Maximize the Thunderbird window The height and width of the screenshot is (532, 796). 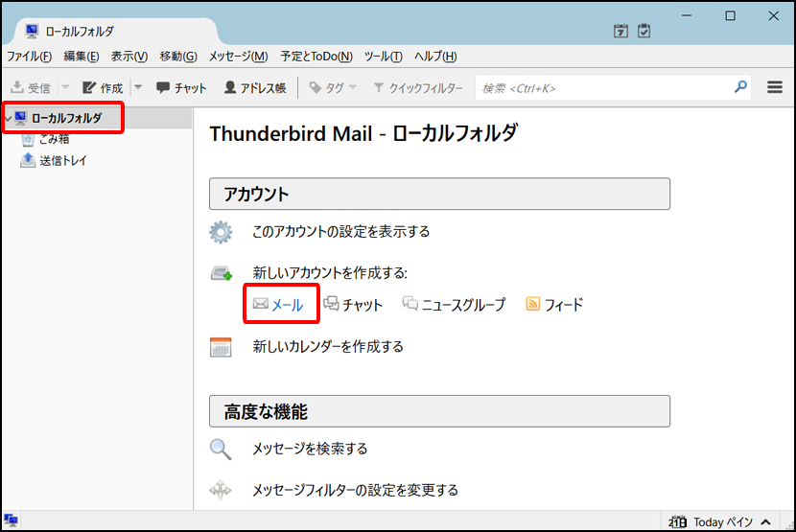pos(730,15)
